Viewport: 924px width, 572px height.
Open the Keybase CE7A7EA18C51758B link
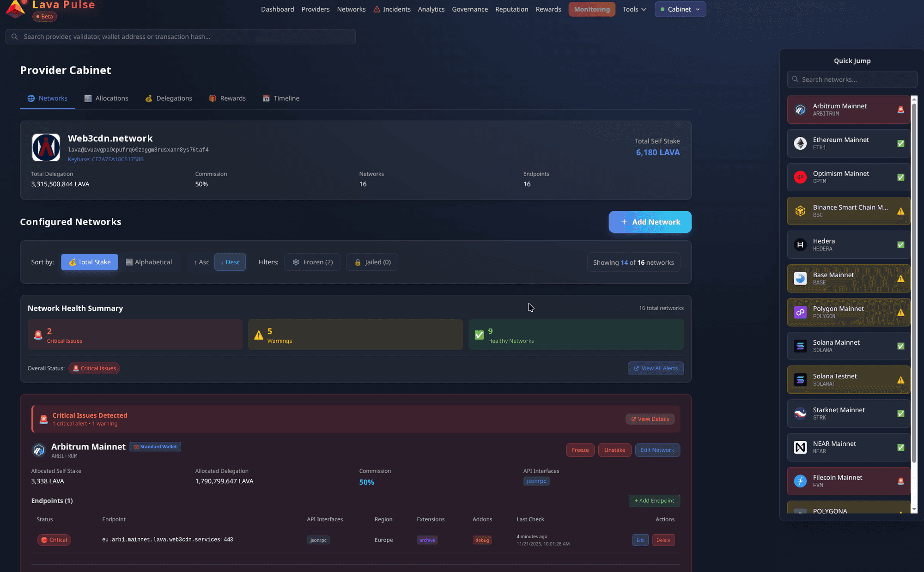pyautogui.click(x=105, y=159)
